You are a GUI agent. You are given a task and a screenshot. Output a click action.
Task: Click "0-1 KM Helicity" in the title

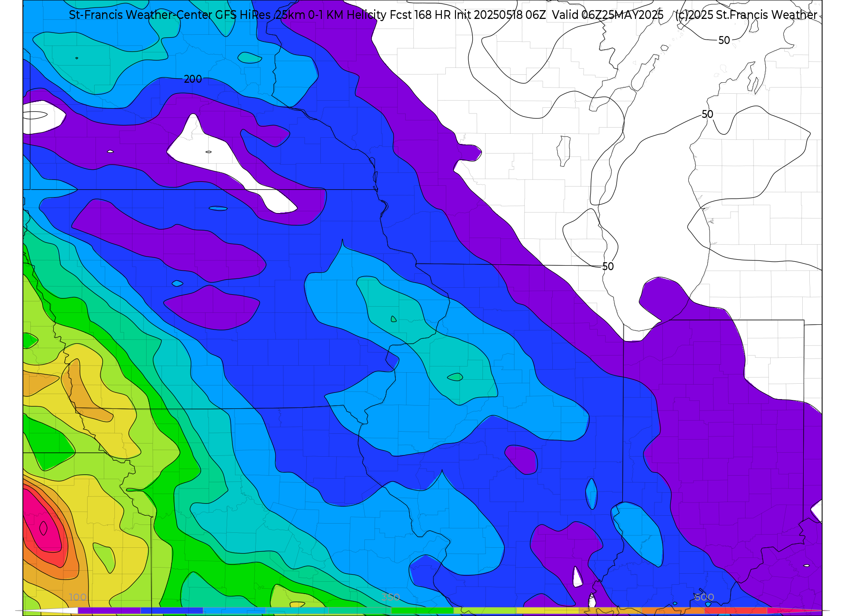348,15
